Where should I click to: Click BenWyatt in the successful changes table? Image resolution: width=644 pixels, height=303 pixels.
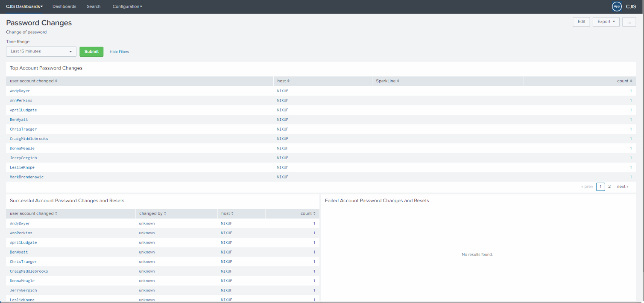click(x=19, y=252)
